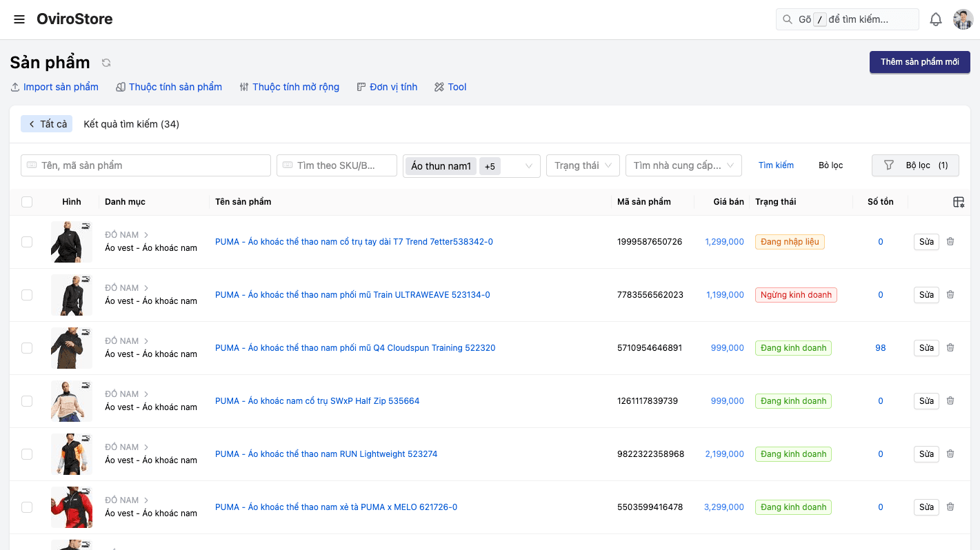Image resolution: width=980 pixels, height=550 pixels.
Task: Tick checkbox for Q4 Cloudspun Training row
Action: (27, 348)
